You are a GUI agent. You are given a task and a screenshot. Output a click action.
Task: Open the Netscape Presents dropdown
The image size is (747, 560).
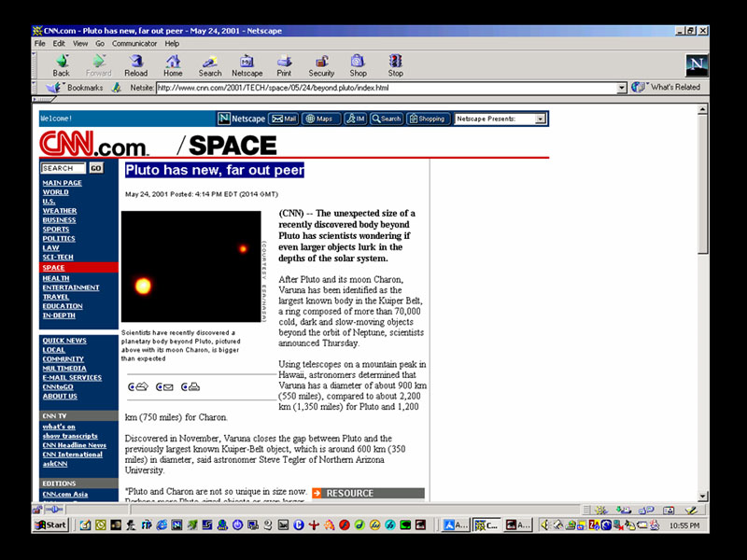pyautogui.click(x=540, y=119)
